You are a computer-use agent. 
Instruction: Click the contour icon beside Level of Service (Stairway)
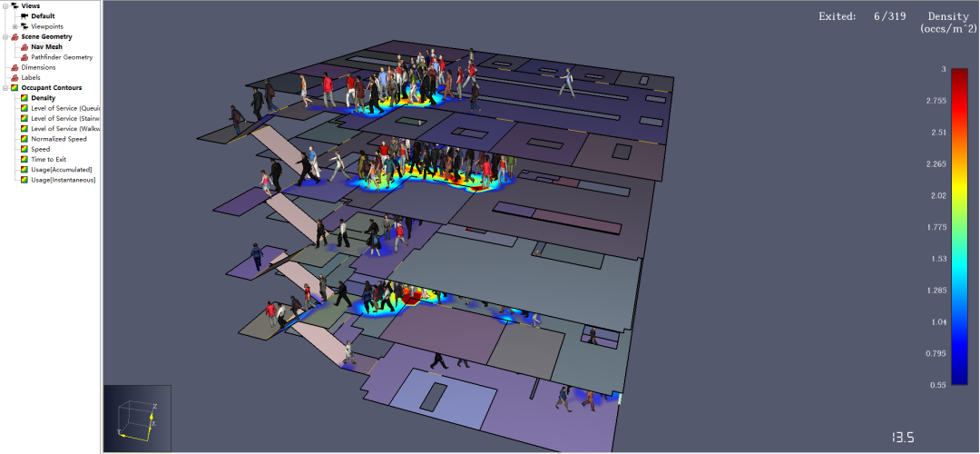pyautogui.click(x=24, y=118)
